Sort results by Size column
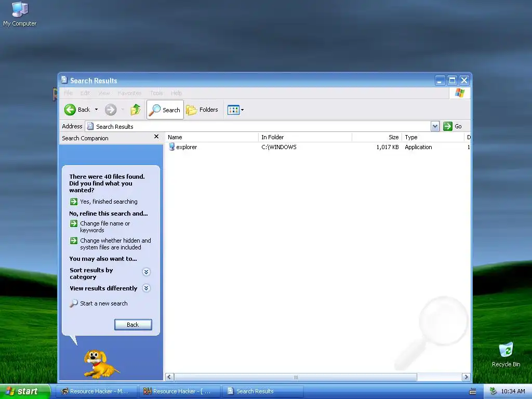The height and width of the screenshot is (399, 532). tap(377, 137)
